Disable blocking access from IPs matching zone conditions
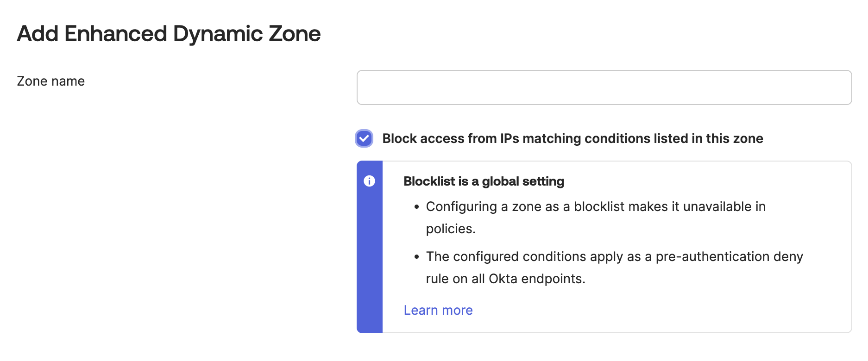The height and width of the screenshot is (361, 868). click(364, 138)
